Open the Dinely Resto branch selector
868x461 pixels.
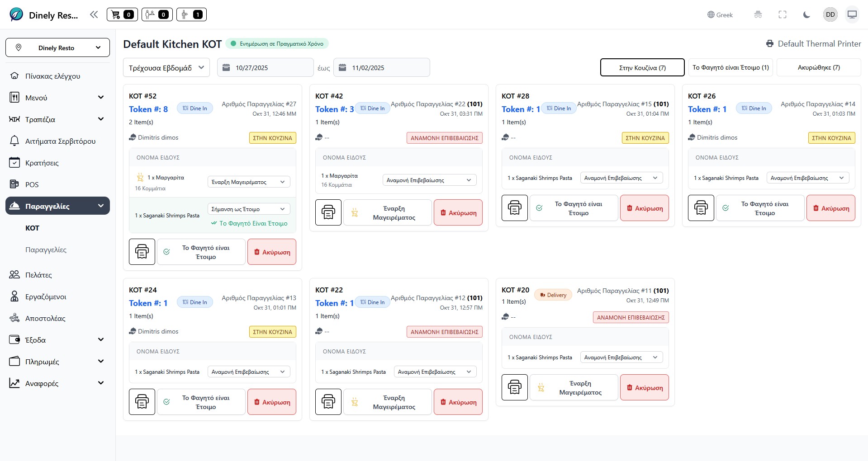tap(57, 47)
